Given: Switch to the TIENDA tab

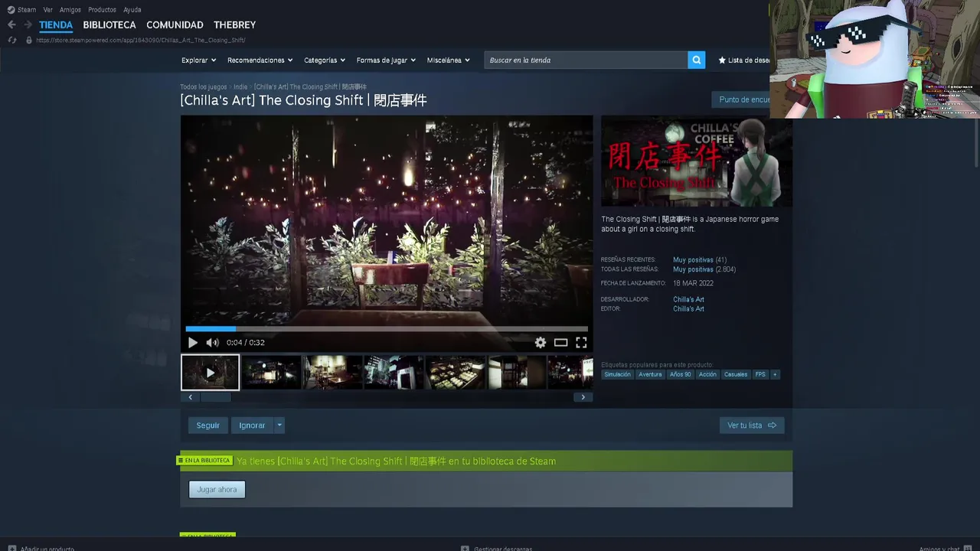Looking at the screenshot, I should tap(56, 24).
